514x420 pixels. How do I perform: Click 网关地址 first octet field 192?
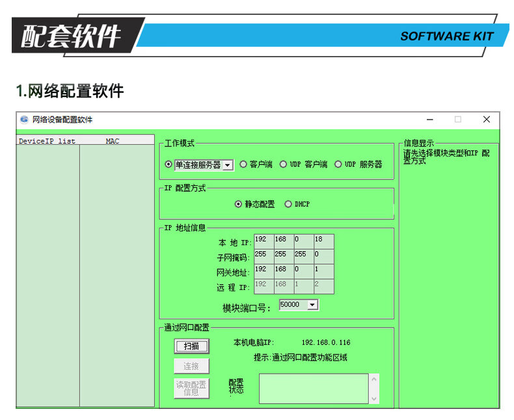click(264, 272)
